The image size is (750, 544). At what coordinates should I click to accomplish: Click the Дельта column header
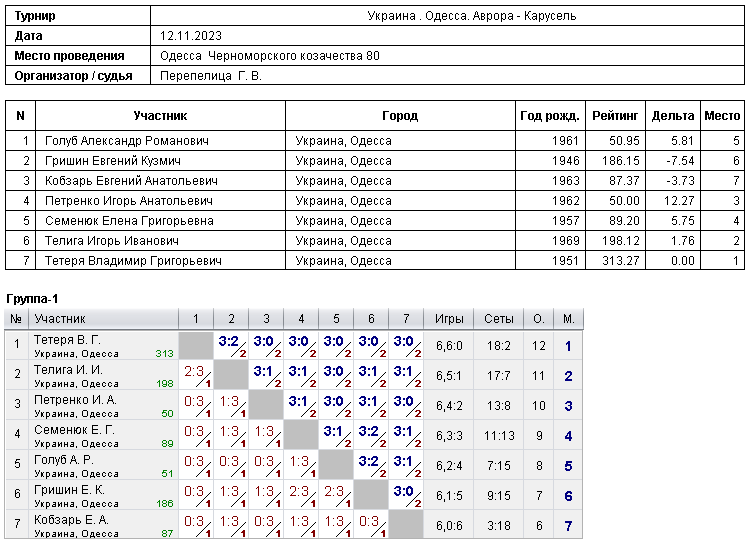click(673, 115)
